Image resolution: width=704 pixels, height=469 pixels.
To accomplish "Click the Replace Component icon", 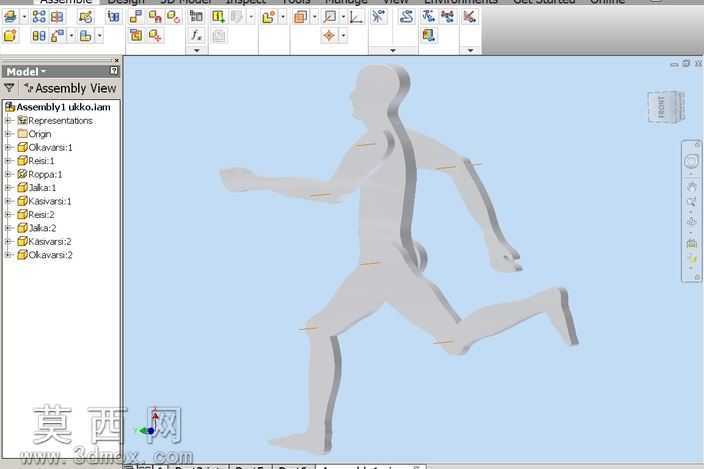I will (57, 35).
